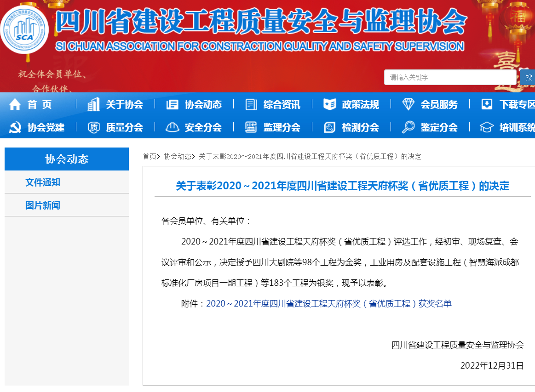Click the 首页 breadcrumb link

pyautogui.click(x=149, y=155)
